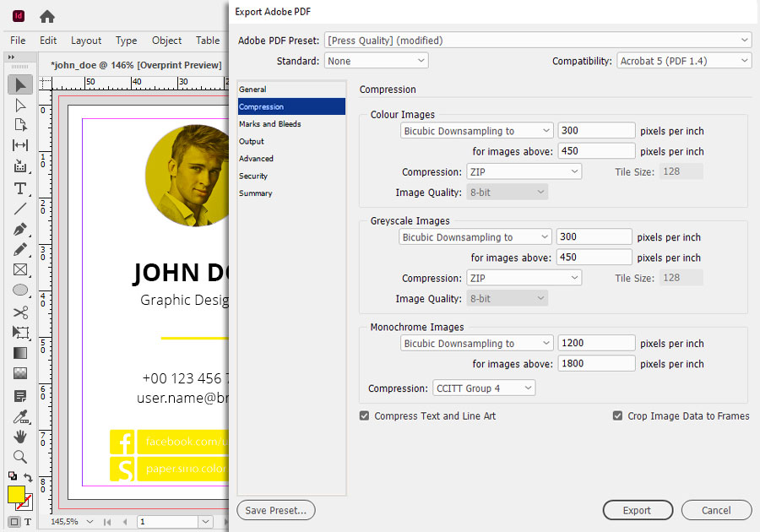This screenshot has height=532, width=760.
Task: Open the Object menu
Action: [x=166, y=41]
